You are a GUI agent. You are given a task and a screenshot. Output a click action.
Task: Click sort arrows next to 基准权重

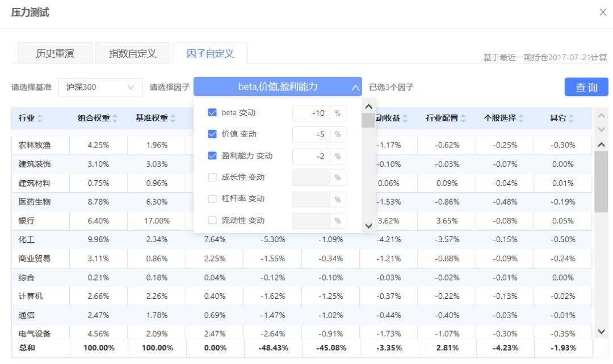click(173, 118)
